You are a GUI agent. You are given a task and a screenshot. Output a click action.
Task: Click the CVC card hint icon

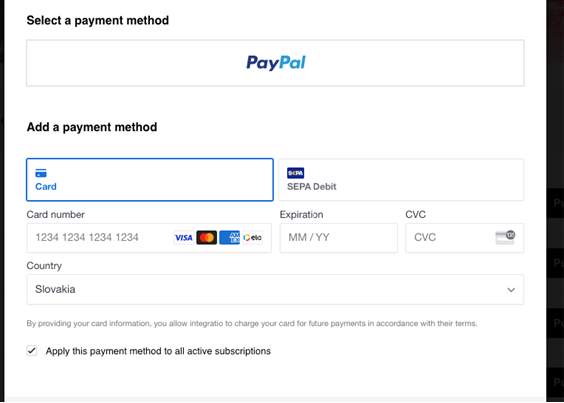(x=505, y=237)
